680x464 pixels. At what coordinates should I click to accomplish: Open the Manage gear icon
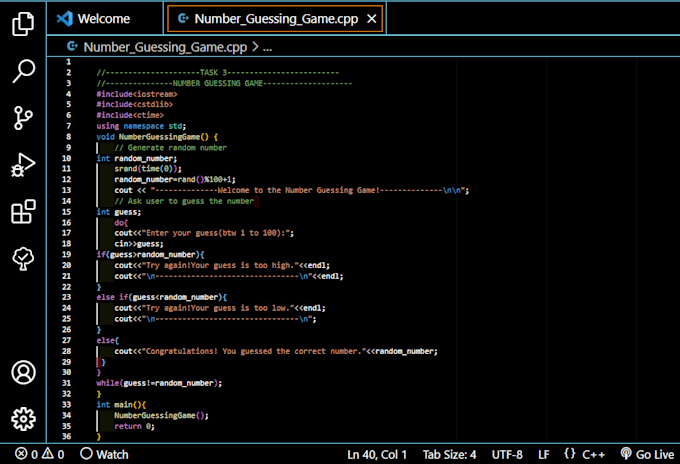click(23, 419)
